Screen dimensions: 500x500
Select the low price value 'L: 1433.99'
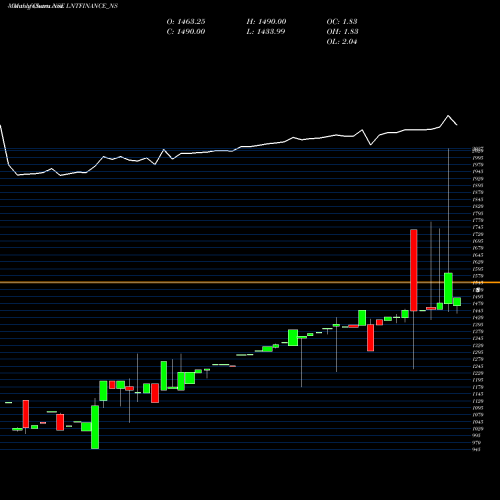266,32
